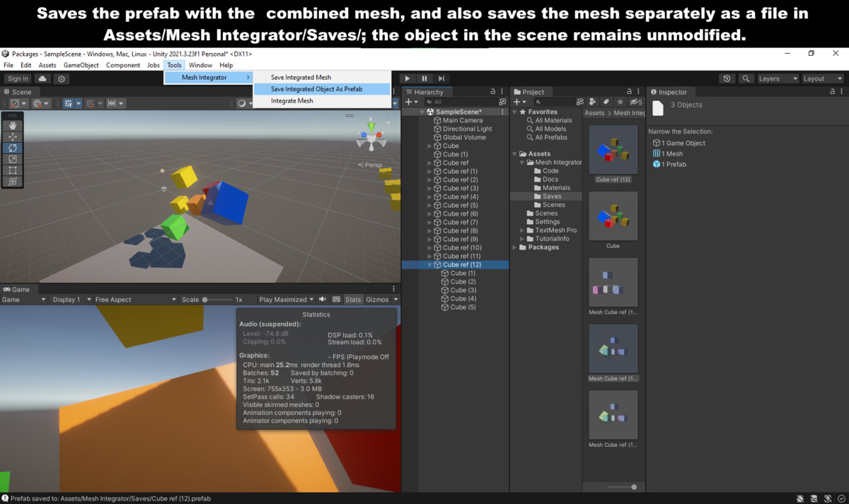Click the Search by Label tag icon

(x=606, y=102)
